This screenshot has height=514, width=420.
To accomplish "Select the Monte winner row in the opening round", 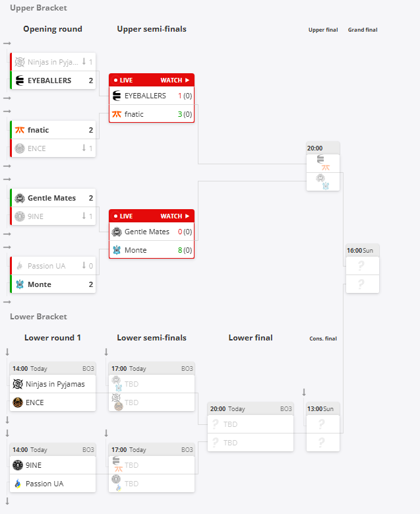I will [x=53, y=284].
